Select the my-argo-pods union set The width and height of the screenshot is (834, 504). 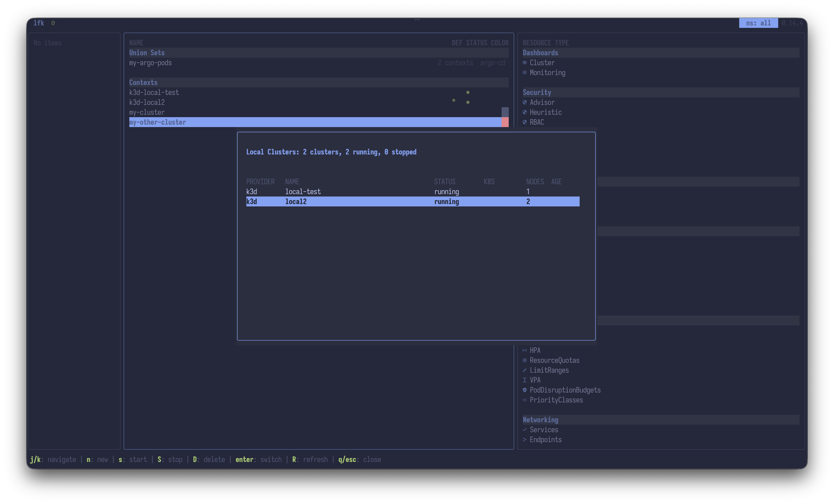click(318, 63)
